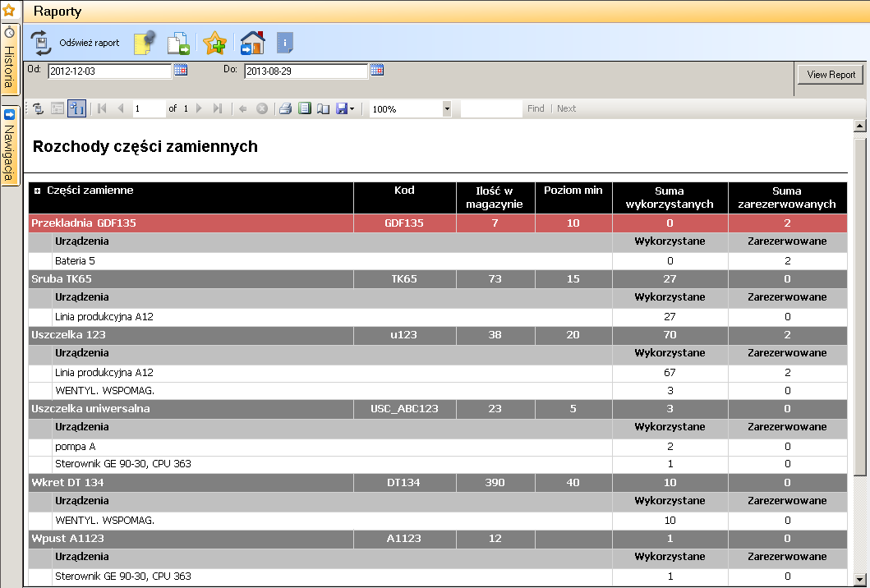
Task: Click the value 67 in Wykorzystane column
Action: (x=670, y=373)
